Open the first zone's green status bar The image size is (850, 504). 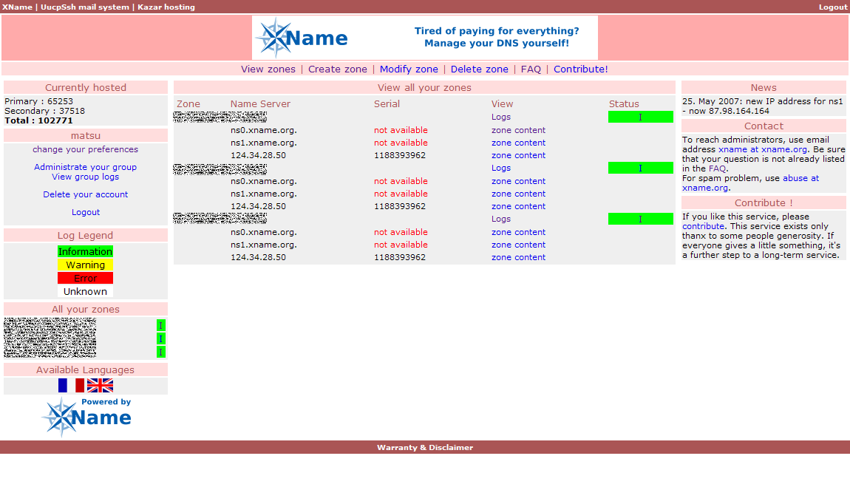[x=640, y=117]
